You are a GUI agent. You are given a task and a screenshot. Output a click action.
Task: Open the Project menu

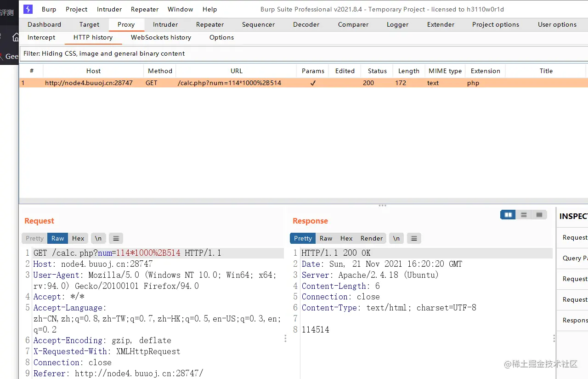(76, 9)
